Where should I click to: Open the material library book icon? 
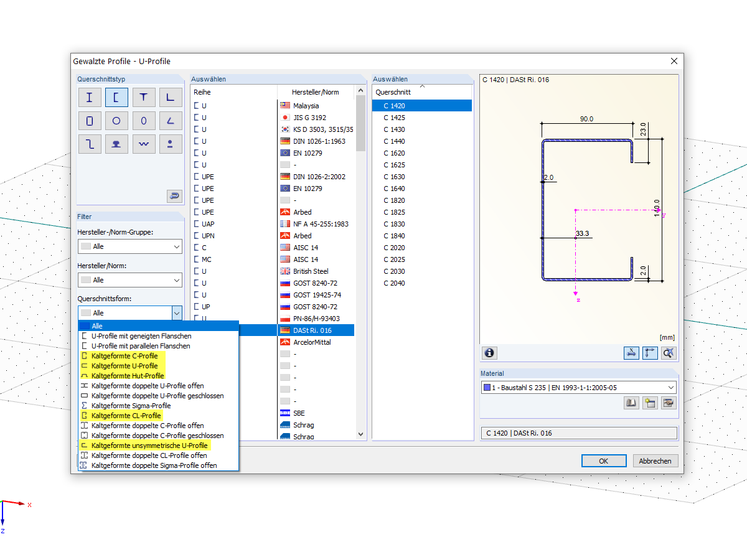pyautogui.click(x=631, y=403)
